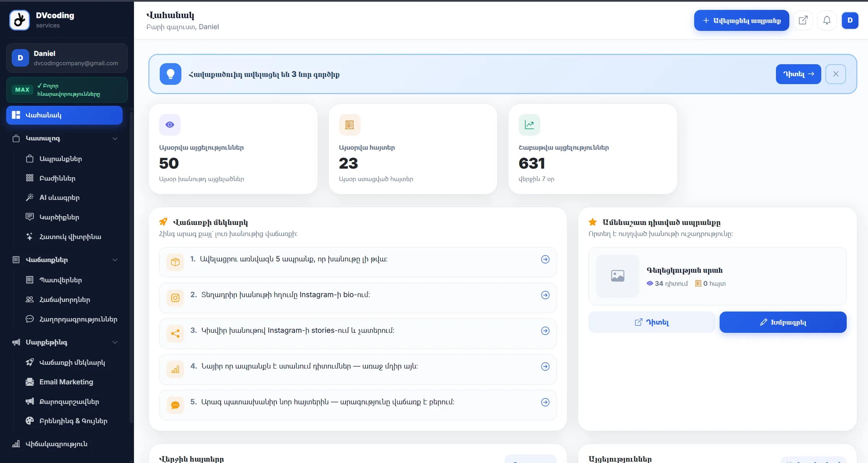The width and height of the screenshot is (868, 463).
Task: Click the 631 weekly visits value
Action: (532, 163)
